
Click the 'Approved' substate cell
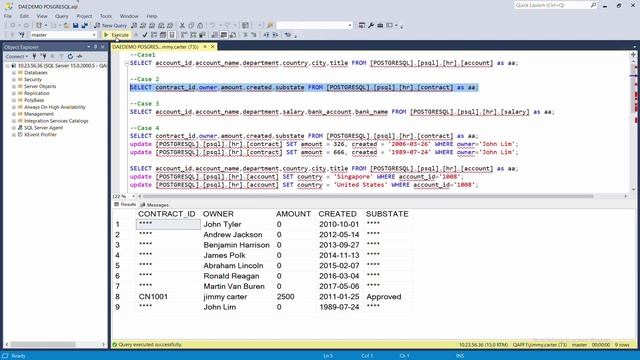point(384,297)
